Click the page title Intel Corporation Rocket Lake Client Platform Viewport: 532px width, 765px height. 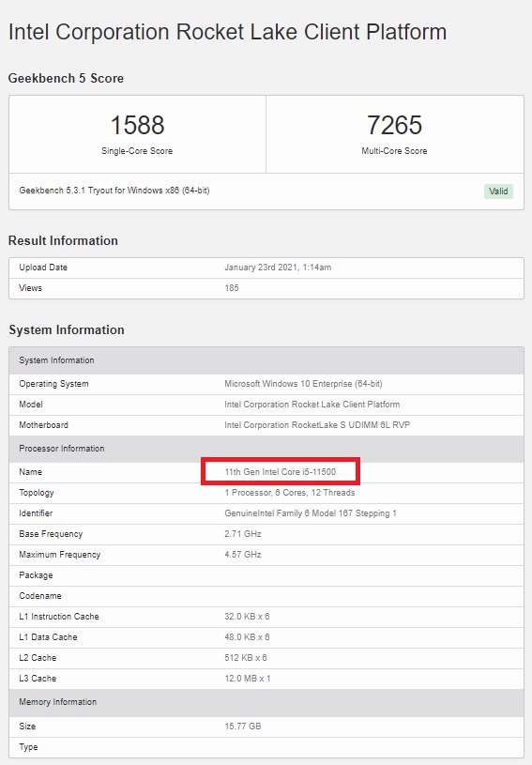pos(227,32)
